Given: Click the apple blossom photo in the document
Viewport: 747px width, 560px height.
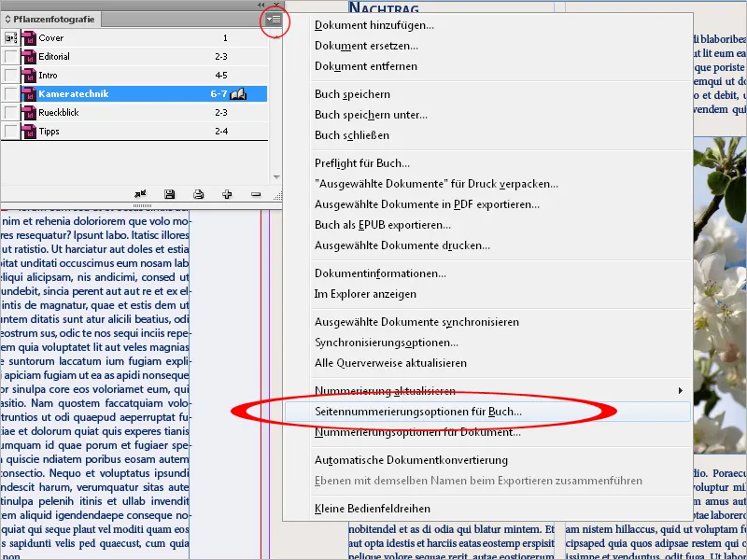Looking at the screenshot, I should 719,295.
